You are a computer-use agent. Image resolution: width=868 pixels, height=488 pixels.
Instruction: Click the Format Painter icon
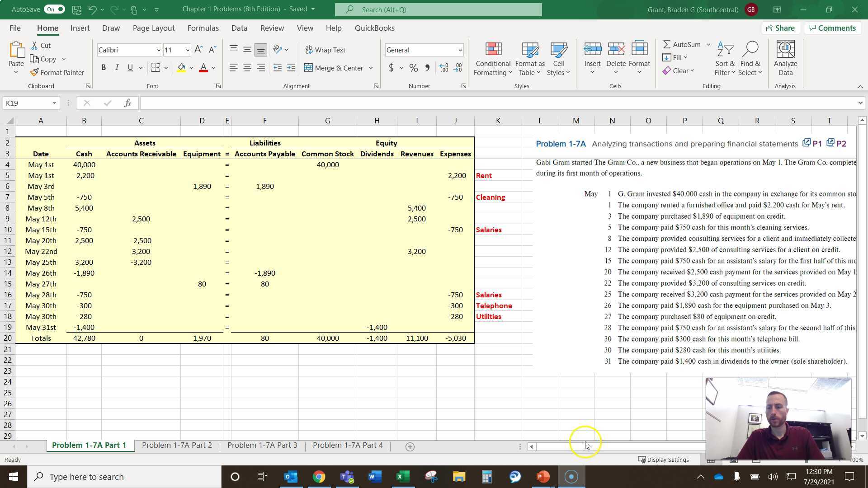point(34,72)
